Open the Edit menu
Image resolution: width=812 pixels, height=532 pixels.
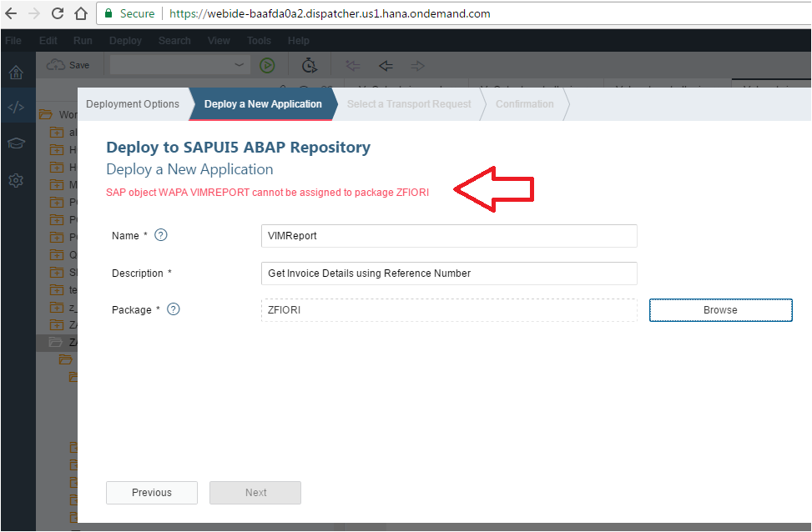pyautogui.click(x=48, y=40)
